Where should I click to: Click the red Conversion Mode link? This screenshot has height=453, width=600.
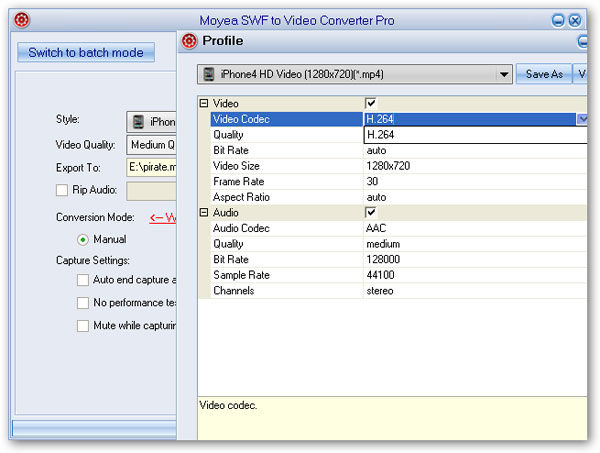coord(163,218)
